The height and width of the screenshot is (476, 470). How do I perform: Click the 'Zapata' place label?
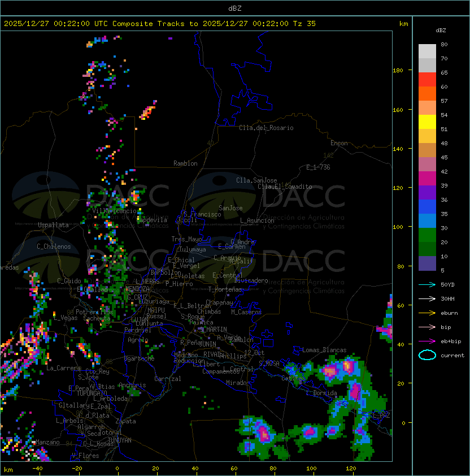(125, 421)
